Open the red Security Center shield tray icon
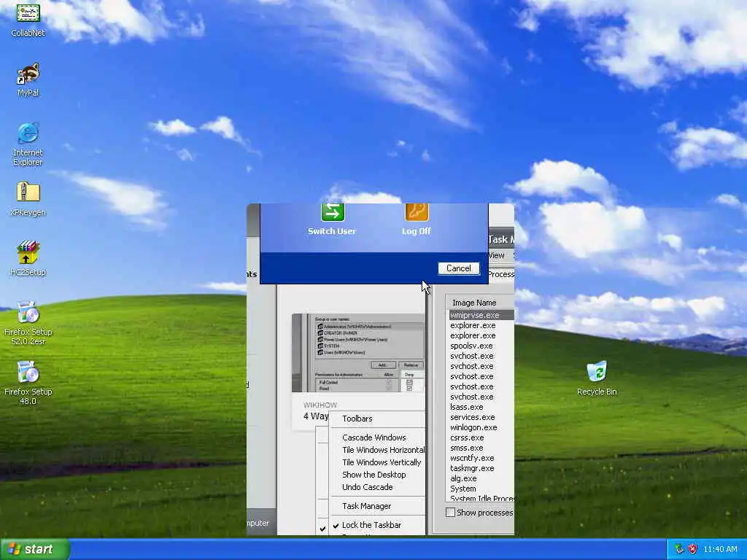The height and width of the screenshot is (560, 747). pos(693,549)
